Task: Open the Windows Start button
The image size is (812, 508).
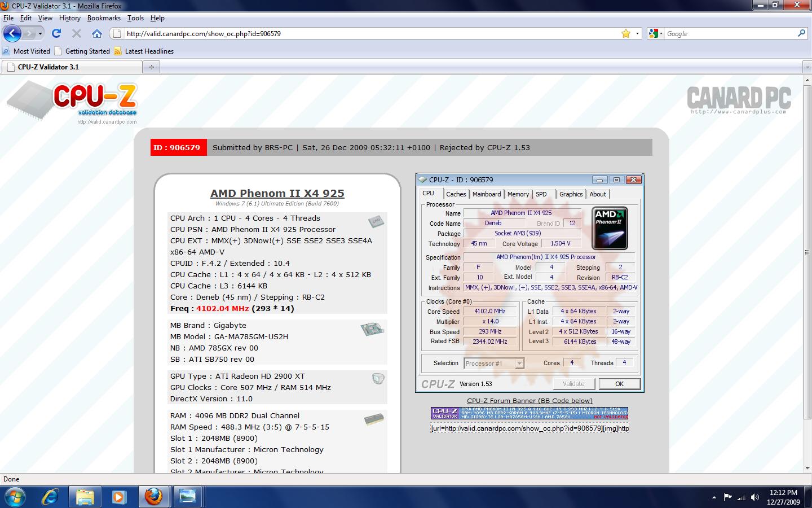Action: [x=15, y=497]
